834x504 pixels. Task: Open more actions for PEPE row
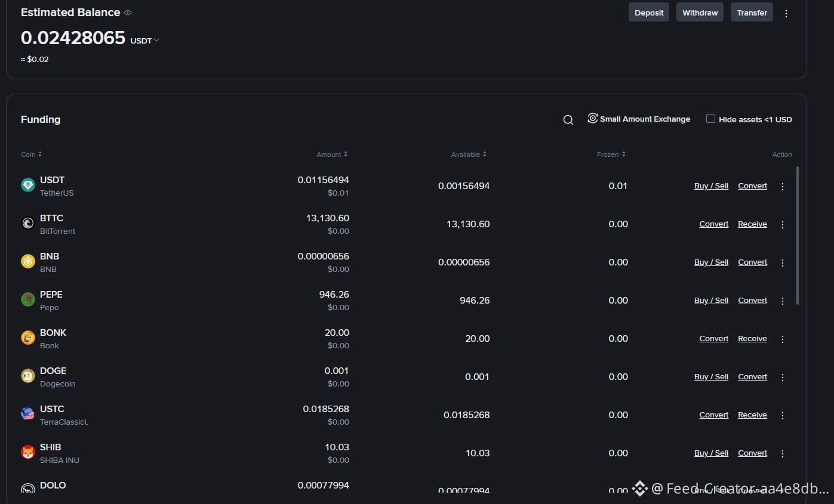click(x=783, y=301)
